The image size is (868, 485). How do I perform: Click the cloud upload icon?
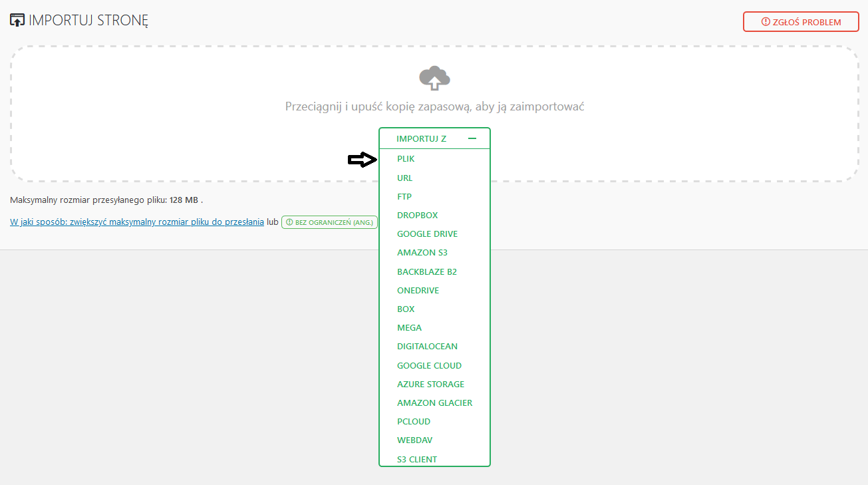[434, 79]
